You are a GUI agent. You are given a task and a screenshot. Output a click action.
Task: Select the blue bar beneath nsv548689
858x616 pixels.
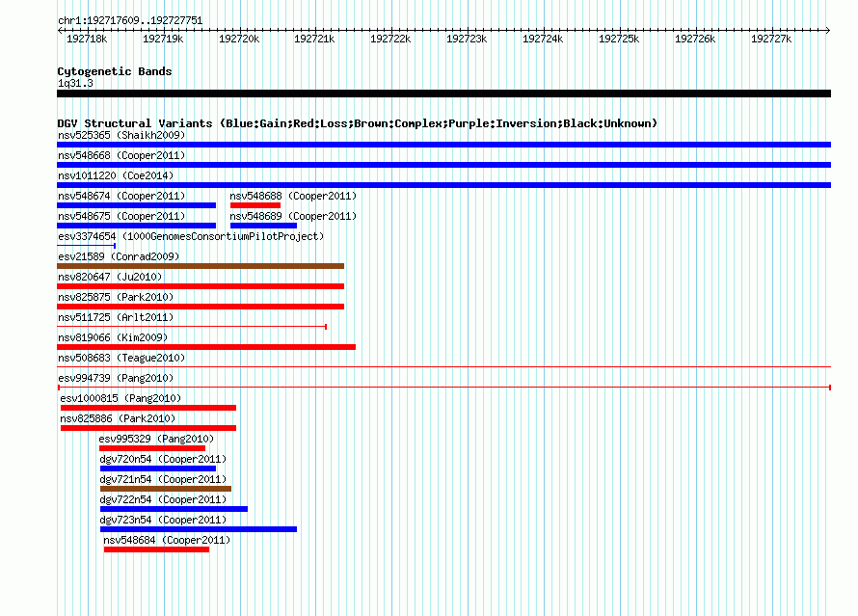click(x=264, y=226)
